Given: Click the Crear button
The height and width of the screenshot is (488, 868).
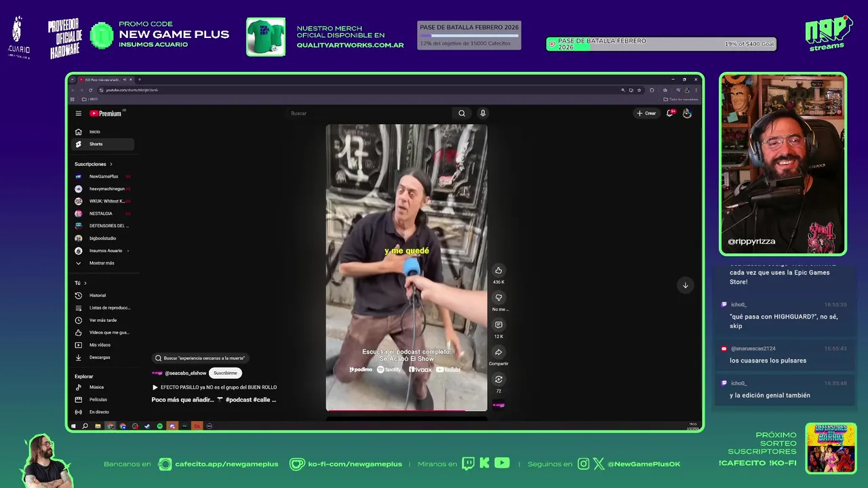Looking at the screenshot, I should tap(646, 113).
